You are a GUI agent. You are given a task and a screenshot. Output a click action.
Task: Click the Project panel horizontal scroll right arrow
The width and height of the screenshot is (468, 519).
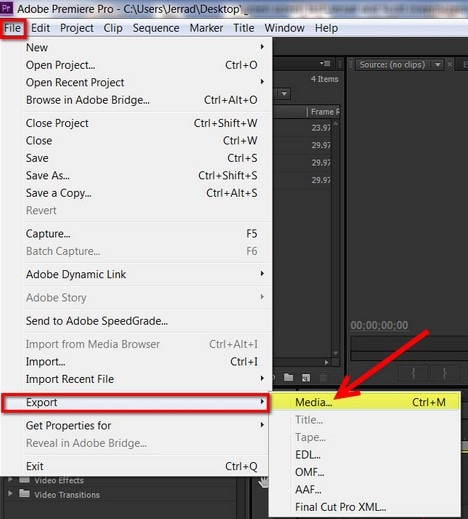click(x=326, y=362)
